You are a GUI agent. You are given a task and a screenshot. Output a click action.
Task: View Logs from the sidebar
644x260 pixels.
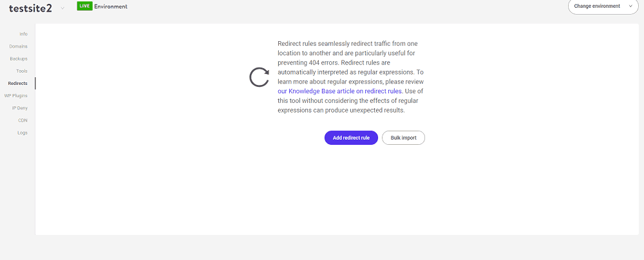click(x=23, y=133)
